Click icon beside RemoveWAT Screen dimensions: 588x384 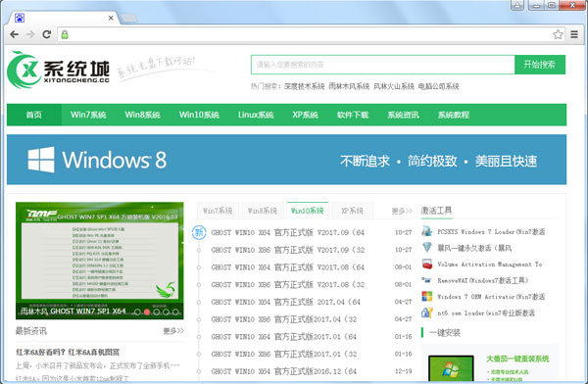pyautogui.click(x=426, y=280)
